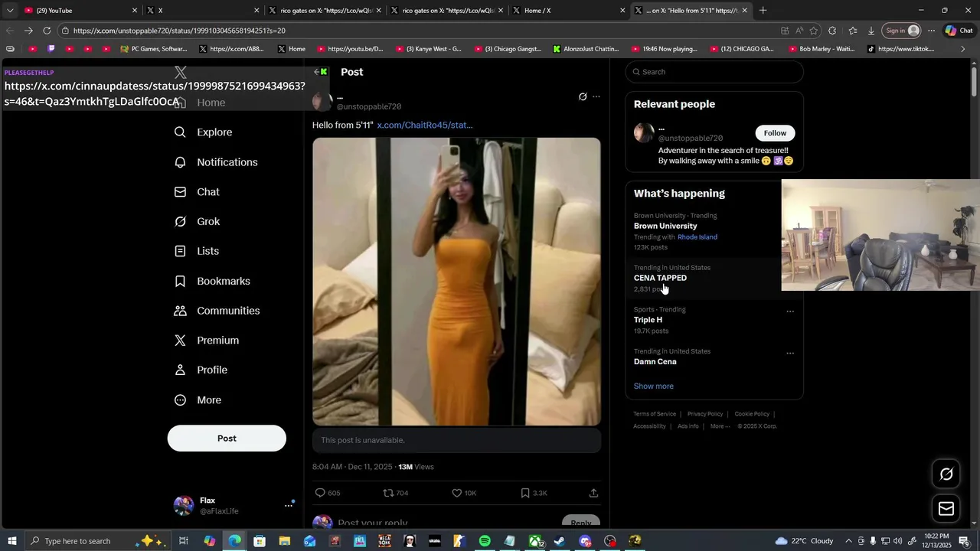Open Windows Start menu
The image size is (980, 551).
(x=11, y=541)
